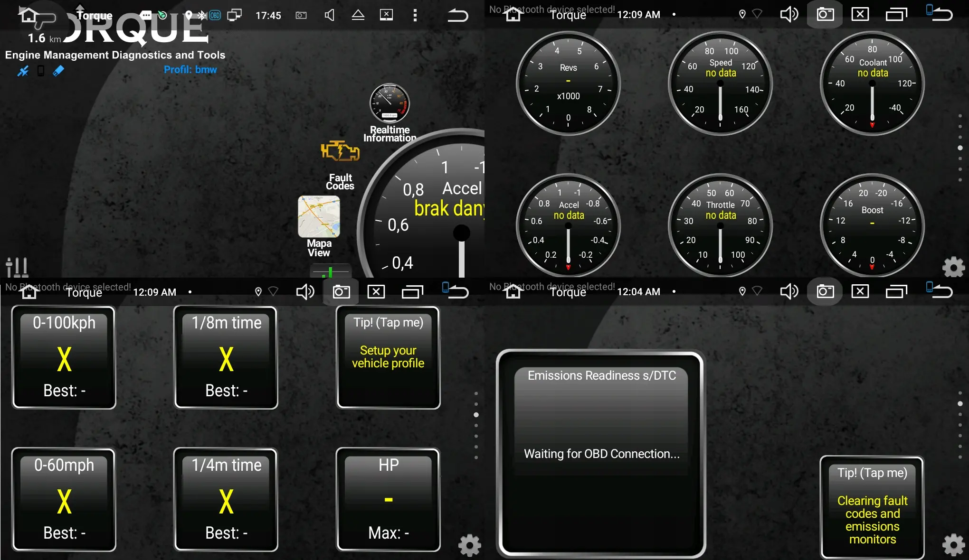Image resolution: width=969 pixels, height=560 pixels.
Task: Tap the camera icon on the timing tiles screen
Action: [341, 291]
